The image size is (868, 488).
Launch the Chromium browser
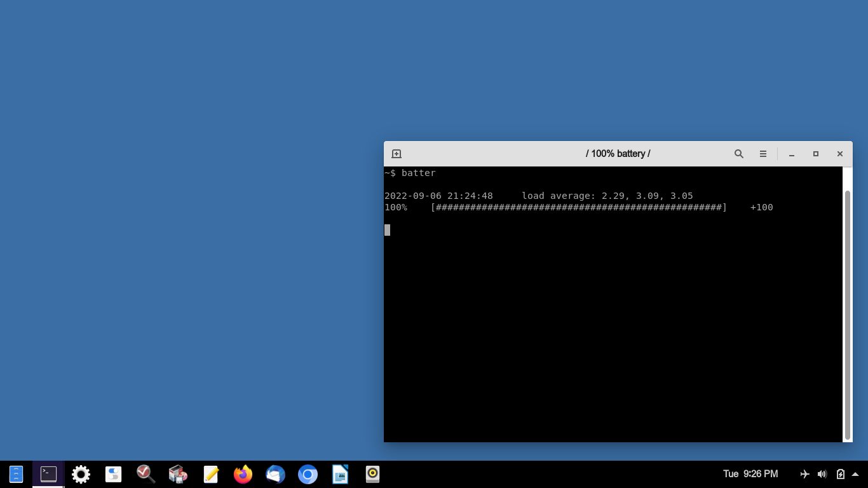tap(308, 474)
